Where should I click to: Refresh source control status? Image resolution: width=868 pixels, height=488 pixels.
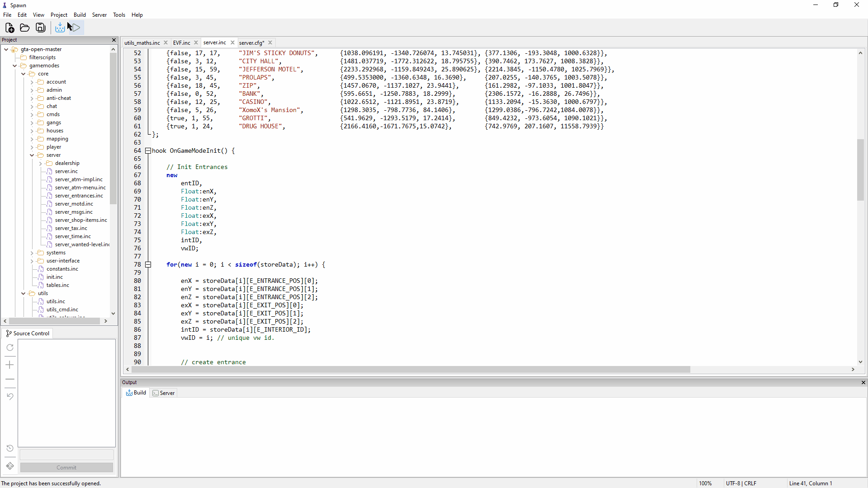[x=10, y=347]
